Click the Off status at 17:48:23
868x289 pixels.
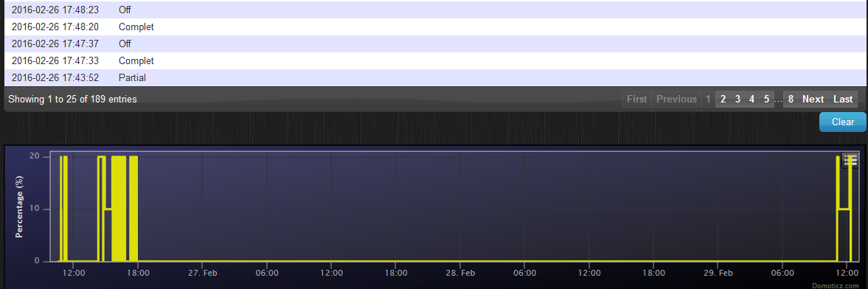tap(125, 10)
